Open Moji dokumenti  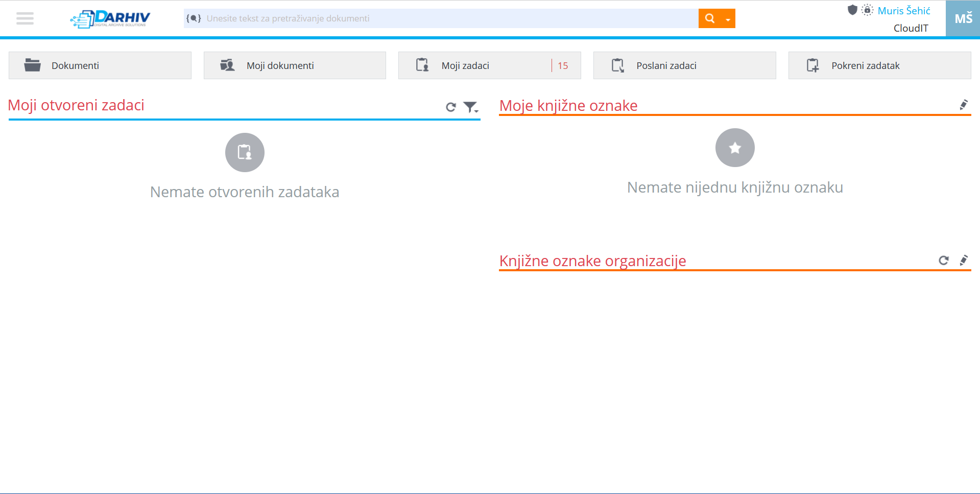295,65
